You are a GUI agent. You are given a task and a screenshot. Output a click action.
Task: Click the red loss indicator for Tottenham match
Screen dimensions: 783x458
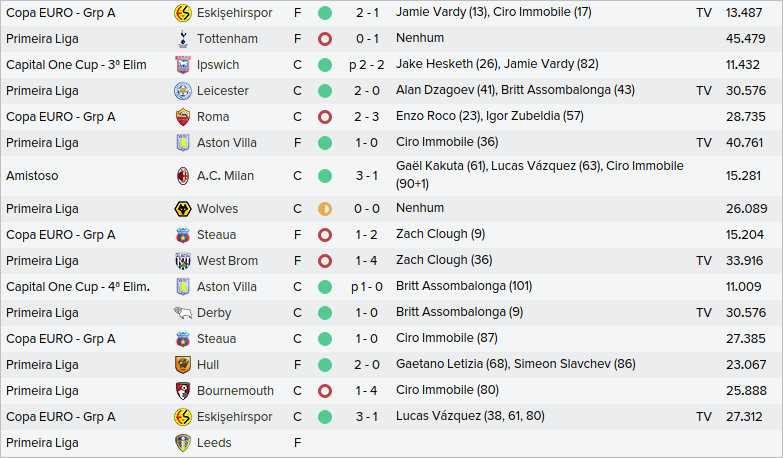(325, 39)
